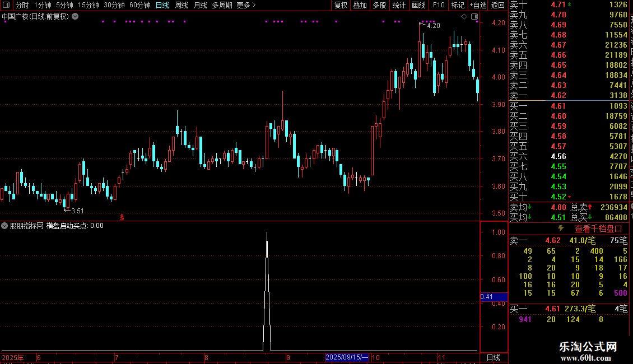The image size is (633, 364).
Task: Click the 标记 mark button
Action: [x=458, y=5]
